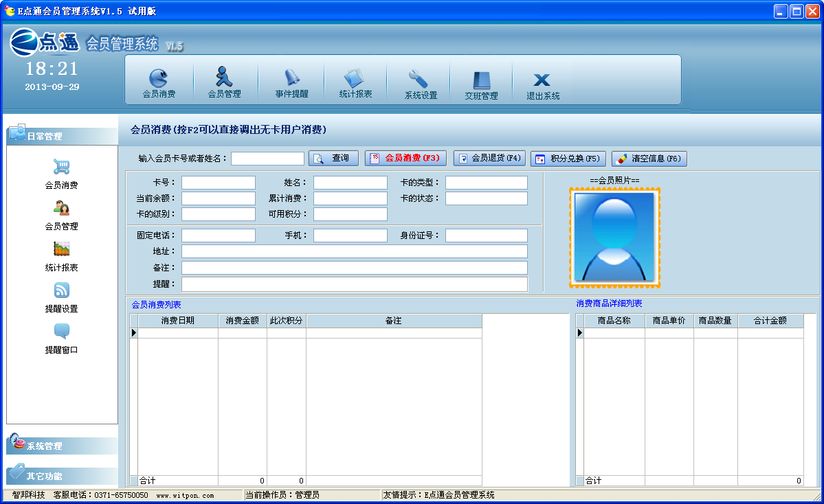Click the 消费商品详细列表 heading
This screenshot has height=504, width=824.
coord(609,303)
